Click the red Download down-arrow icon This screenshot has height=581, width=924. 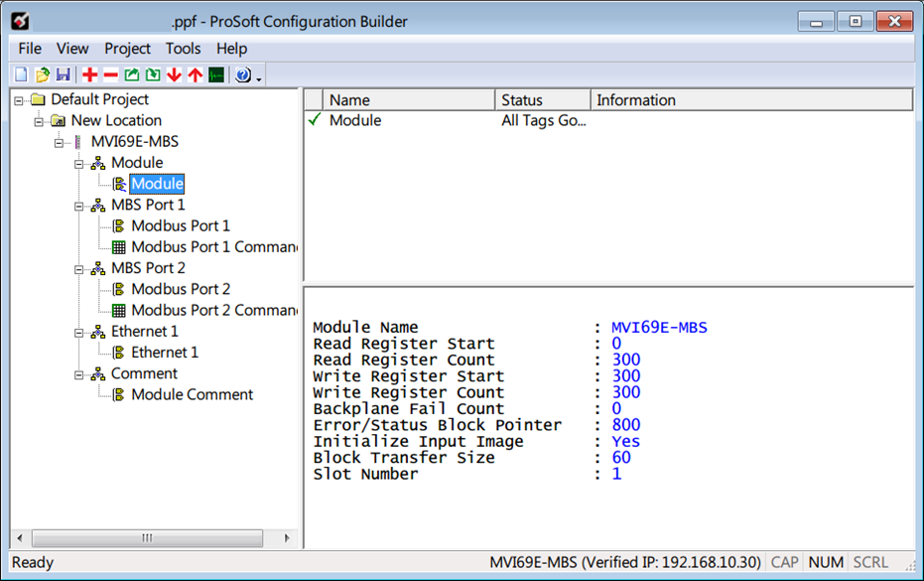(x=174, y=74)
